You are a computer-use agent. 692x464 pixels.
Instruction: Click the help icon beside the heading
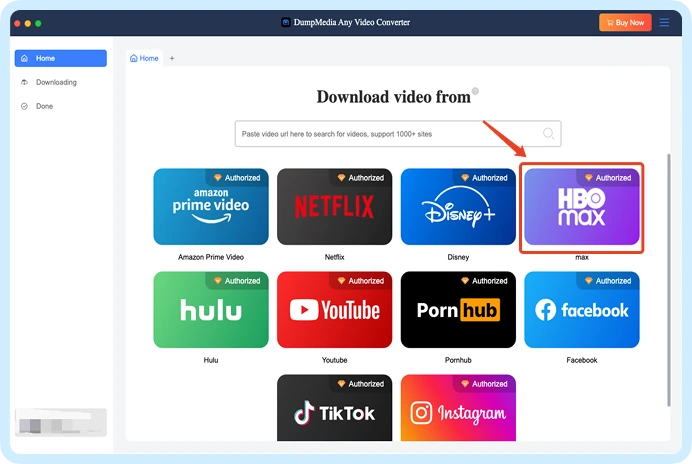tap(475, 91)
